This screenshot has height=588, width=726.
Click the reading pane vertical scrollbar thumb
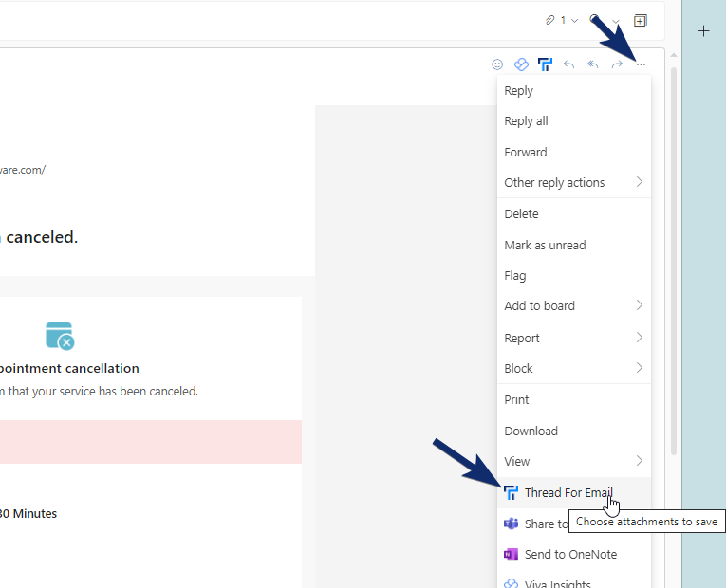click(674, 261)
